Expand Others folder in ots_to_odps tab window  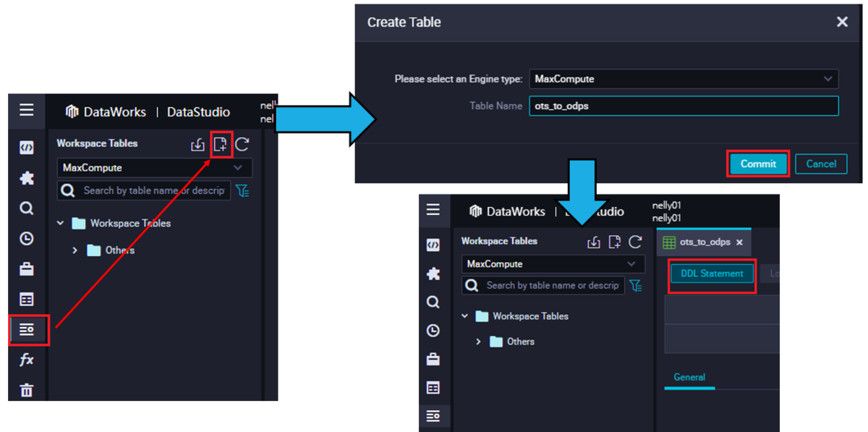tap(479, 342)
